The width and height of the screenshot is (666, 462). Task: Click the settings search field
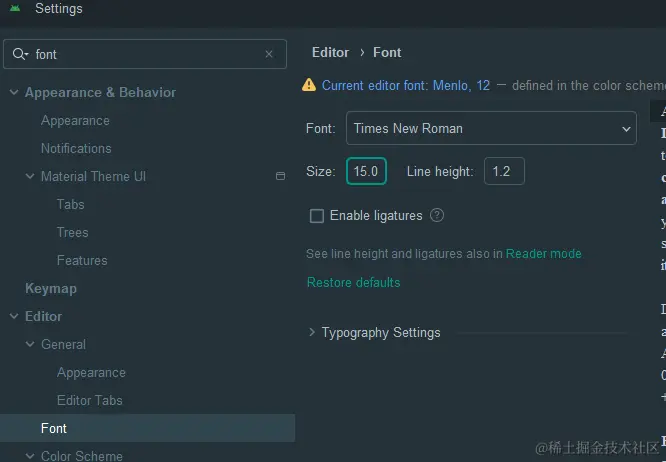pos(145,54)
